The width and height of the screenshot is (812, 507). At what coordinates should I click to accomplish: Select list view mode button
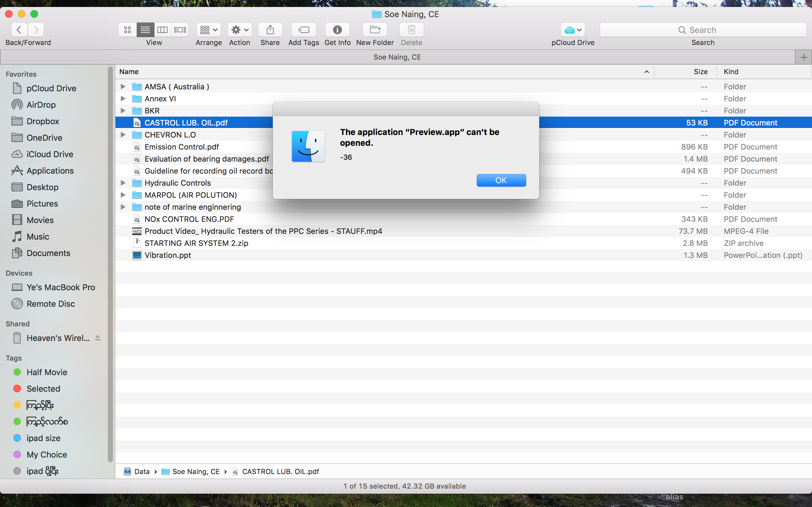click(145, 30)
